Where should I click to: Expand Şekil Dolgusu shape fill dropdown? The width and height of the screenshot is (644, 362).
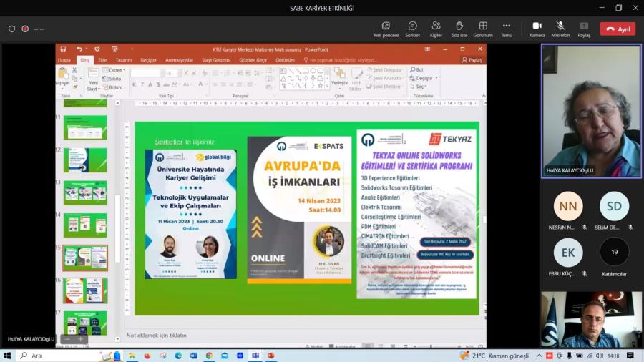coord(385,70)
